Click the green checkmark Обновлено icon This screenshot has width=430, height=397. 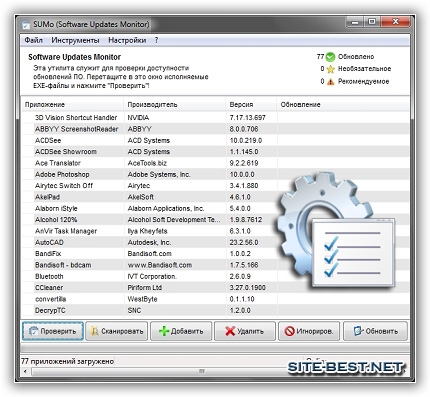point(330,57)
